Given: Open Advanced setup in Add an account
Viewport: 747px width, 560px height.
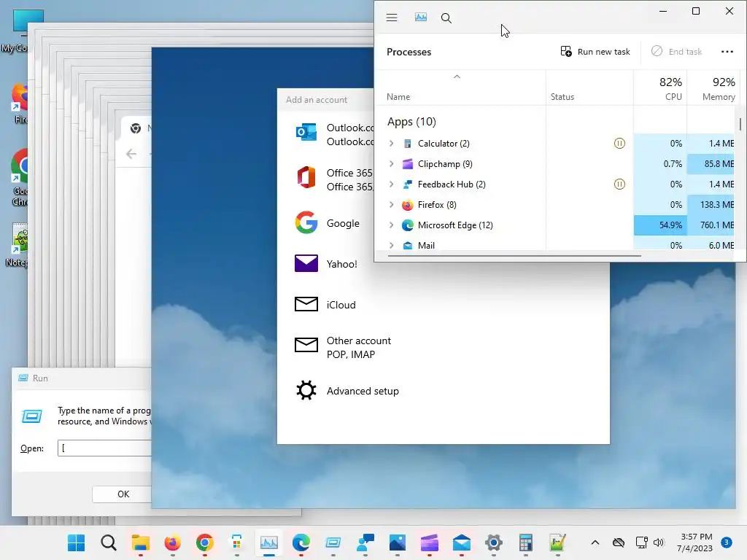Looking at the screenshot, I should coord(347,391).
